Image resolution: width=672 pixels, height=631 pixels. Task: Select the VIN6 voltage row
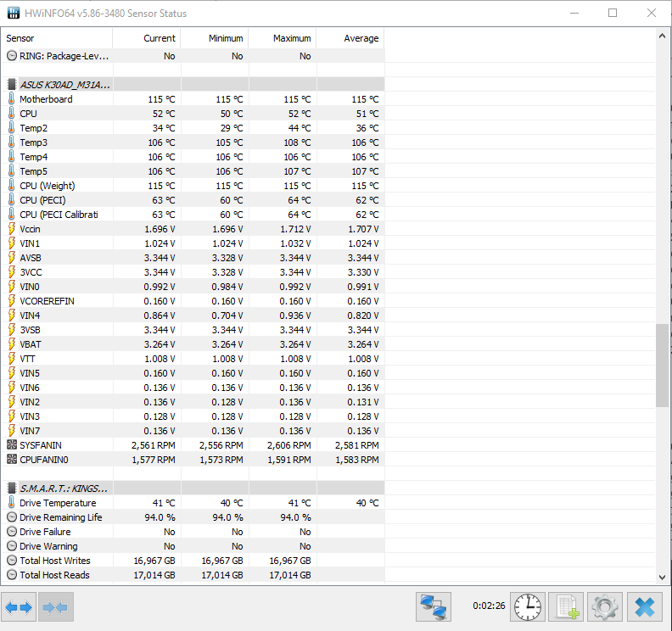[x=193, y=388]
